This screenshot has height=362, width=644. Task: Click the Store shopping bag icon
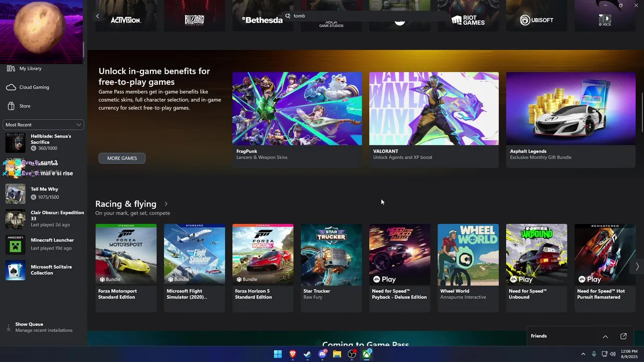pyautogui.click(x=11, y=106)
